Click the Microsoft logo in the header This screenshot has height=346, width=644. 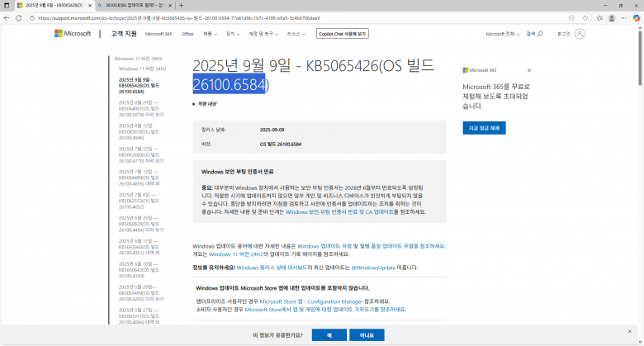[x=73, y=34]
